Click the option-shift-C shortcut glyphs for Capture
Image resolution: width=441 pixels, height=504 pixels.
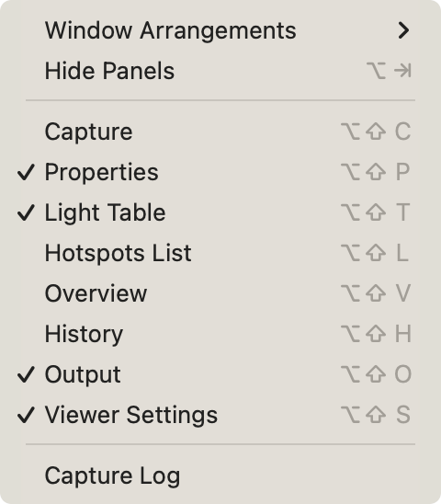[376, 132]
